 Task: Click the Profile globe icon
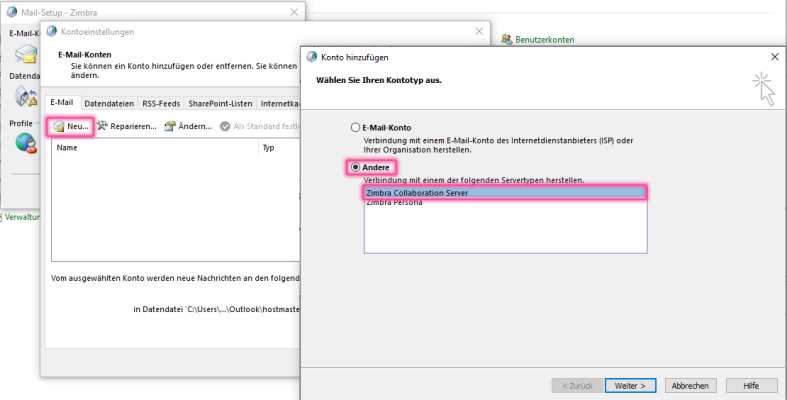[x=26, y=143]
